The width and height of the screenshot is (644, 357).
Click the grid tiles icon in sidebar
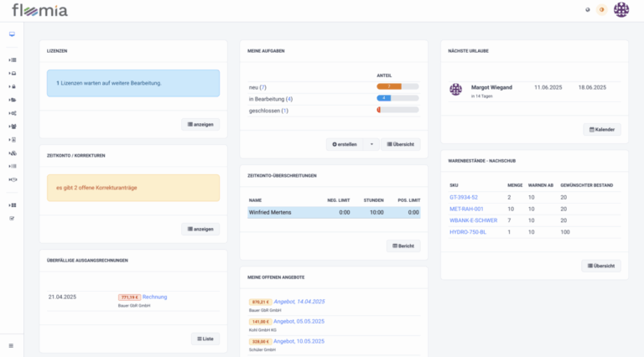pos(12,204)
